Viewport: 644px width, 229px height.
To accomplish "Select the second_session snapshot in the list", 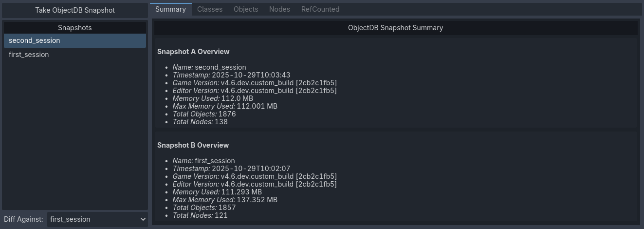I will [74, 40].
